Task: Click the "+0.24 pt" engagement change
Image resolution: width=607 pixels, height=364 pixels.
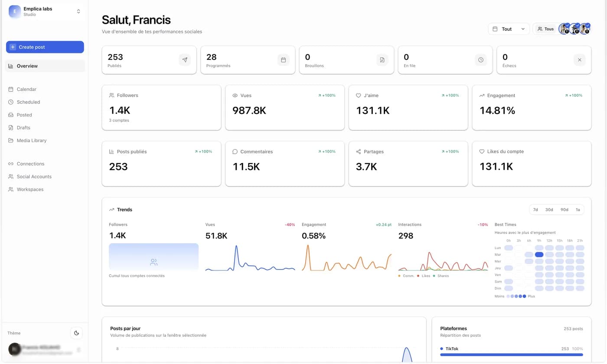Action: click(384, 225)
